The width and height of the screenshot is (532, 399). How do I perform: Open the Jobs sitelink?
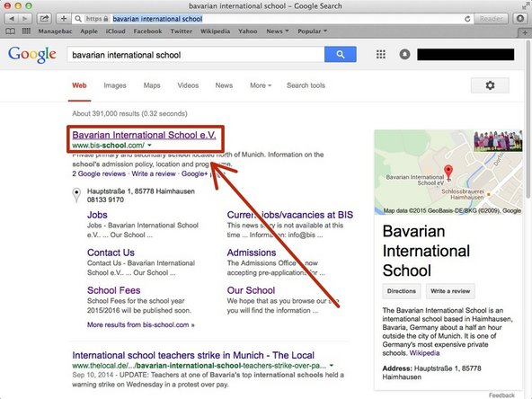pos(97,215)
